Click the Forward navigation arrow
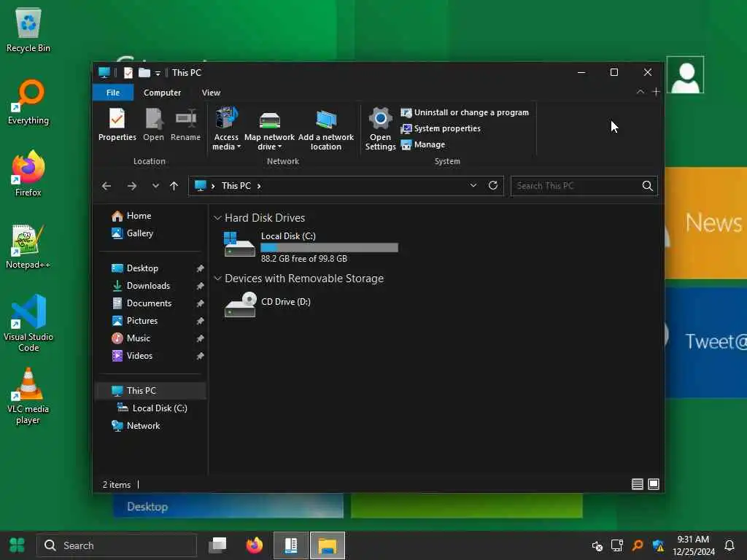Image resolution: width=747 pixels, height=560 pixels. (x=132, y=186)
